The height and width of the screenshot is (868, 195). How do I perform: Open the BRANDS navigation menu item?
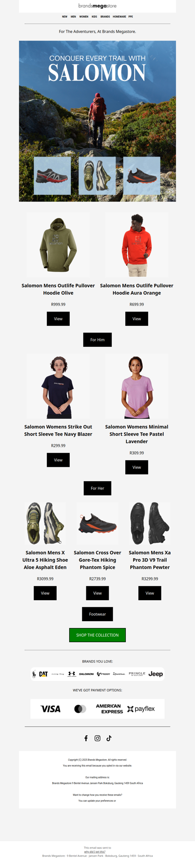click(x=105, y=17)
